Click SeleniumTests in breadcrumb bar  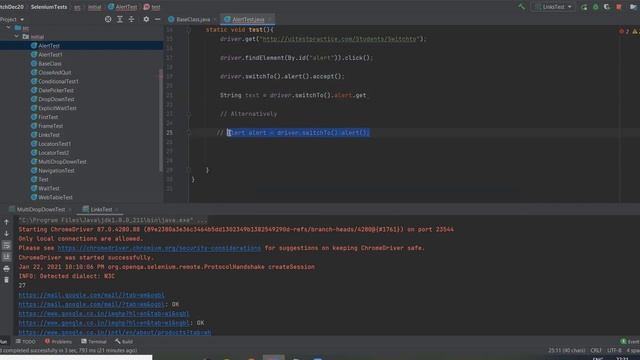tap(49, 7)
